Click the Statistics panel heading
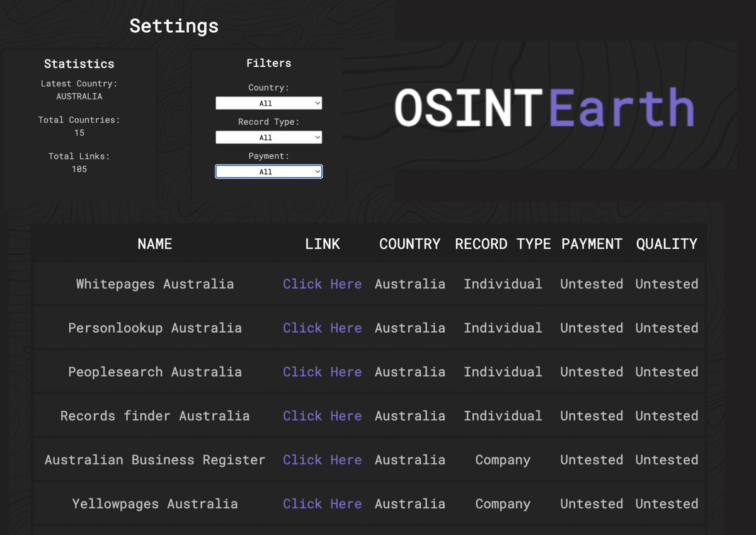The image size is (756, 535). (x=79, y=64)
